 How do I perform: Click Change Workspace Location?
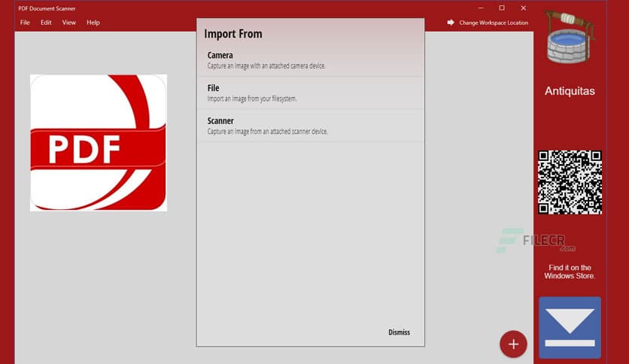tap(494, 23)
